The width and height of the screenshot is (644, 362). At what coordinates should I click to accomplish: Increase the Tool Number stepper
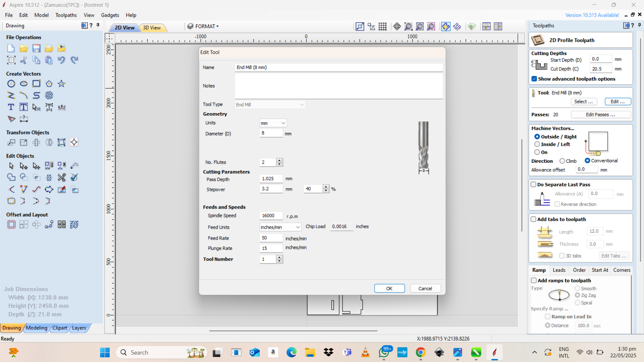click(x=279, y=257)
